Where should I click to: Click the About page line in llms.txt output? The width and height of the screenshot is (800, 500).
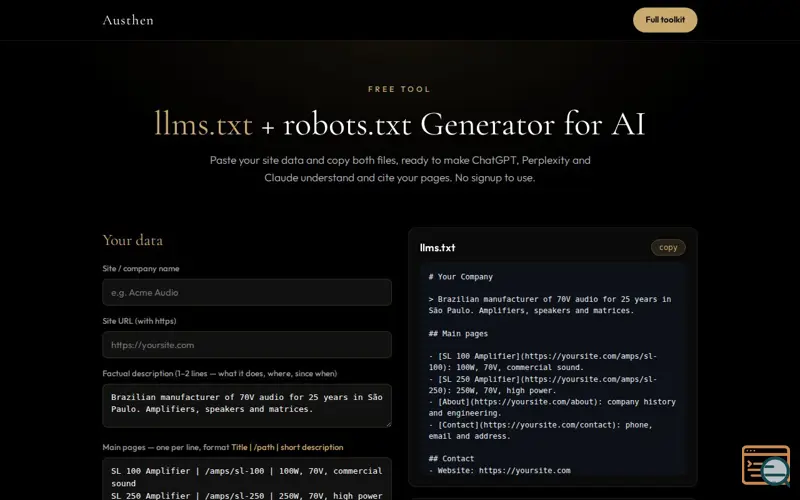tap(552, 407)
